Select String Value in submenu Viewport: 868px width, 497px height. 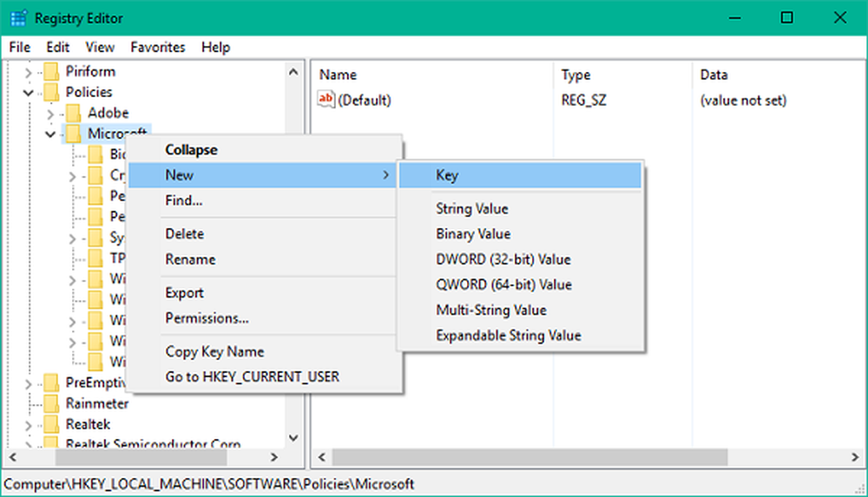click(x=520, y=209)
